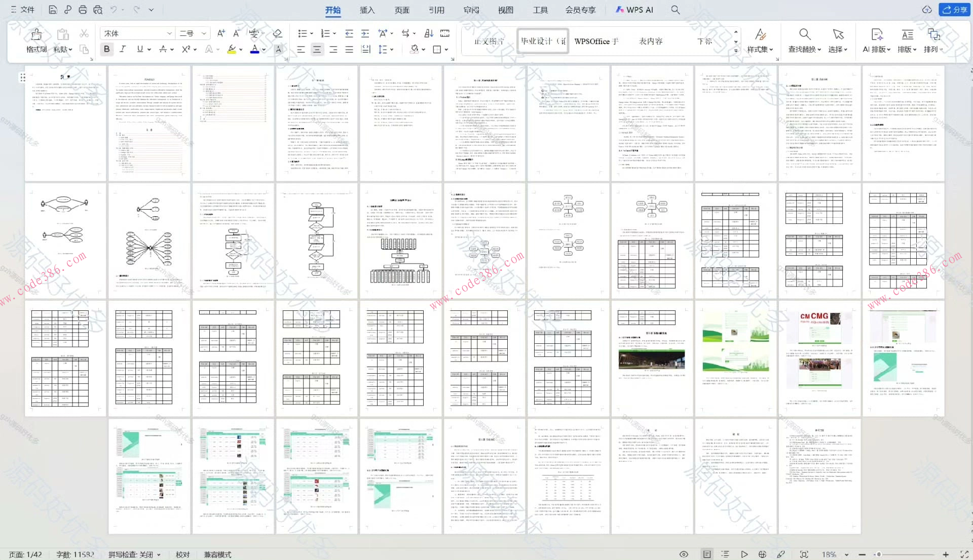Click the 校对 proofreading button in status bar
Screen dimensions: 973x560
[182, 554]
